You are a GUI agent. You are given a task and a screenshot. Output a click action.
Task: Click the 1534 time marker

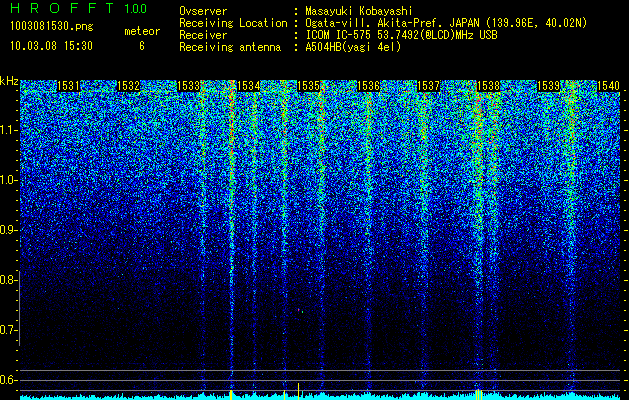point(248,86)
